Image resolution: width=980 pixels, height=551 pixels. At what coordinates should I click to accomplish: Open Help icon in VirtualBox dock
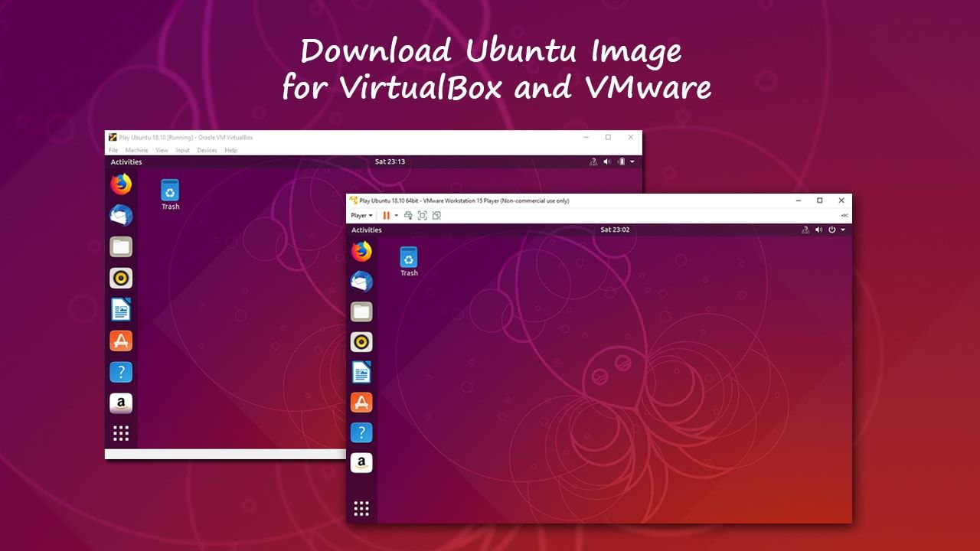[121, 372]
